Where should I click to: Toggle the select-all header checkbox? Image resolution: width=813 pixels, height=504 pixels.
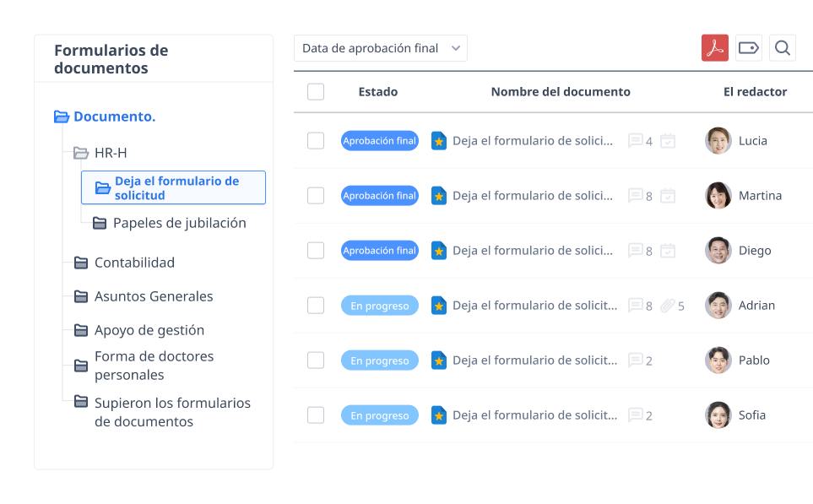(x=316, y=92)
